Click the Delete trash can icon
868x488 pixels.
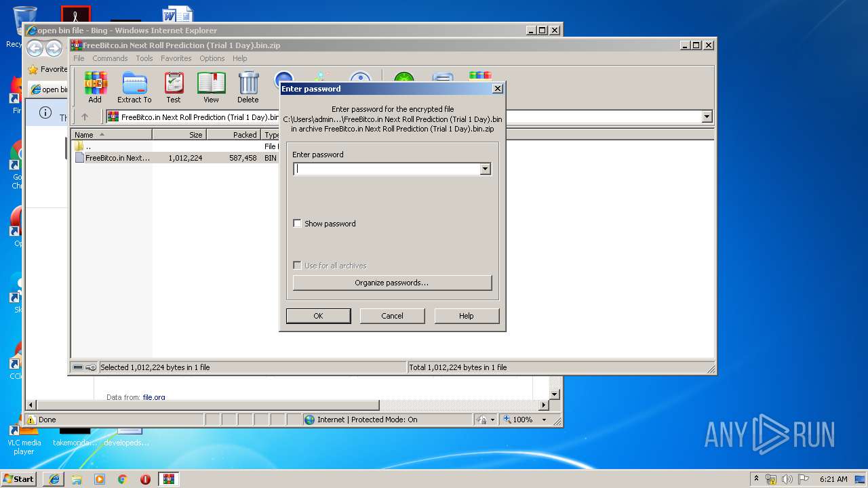(x=248, y=87)
